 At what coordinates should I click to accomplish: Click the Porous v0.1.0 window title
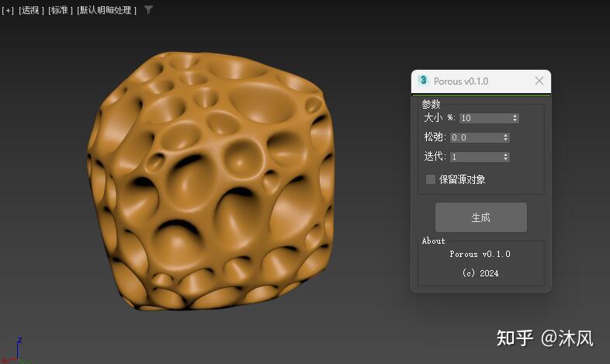[x=461, y=81]
